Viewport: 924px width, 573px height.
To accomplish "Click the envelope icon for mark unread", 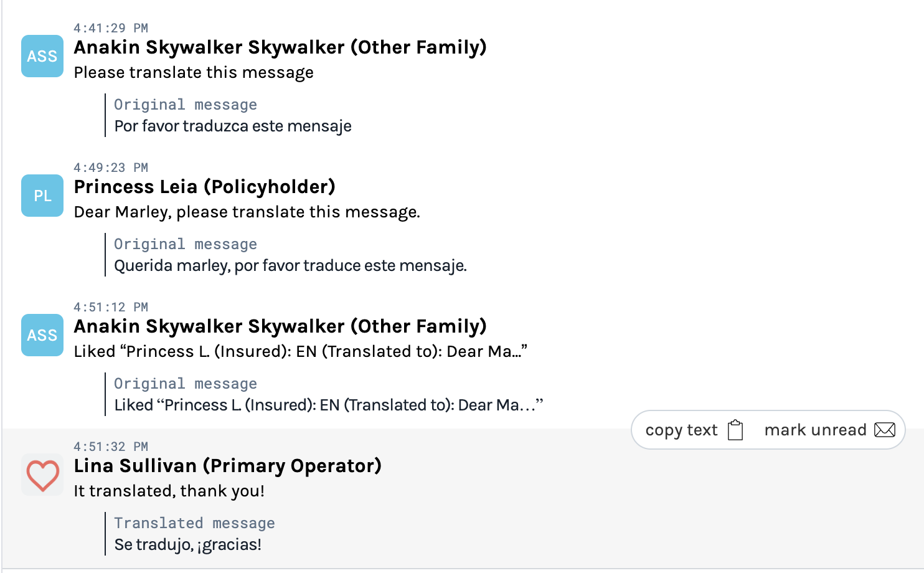I will coord(885,430).
